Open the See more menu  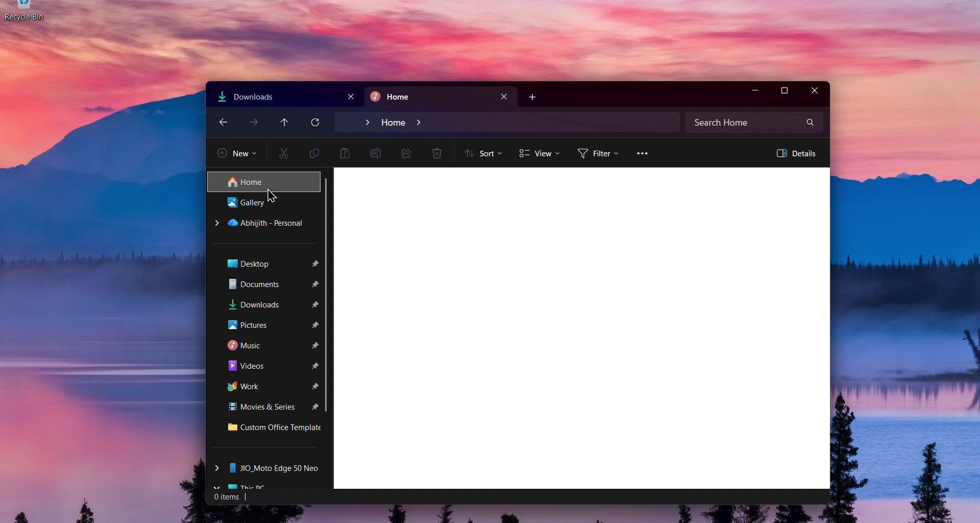pyautogui.click(x=642, y=153)
